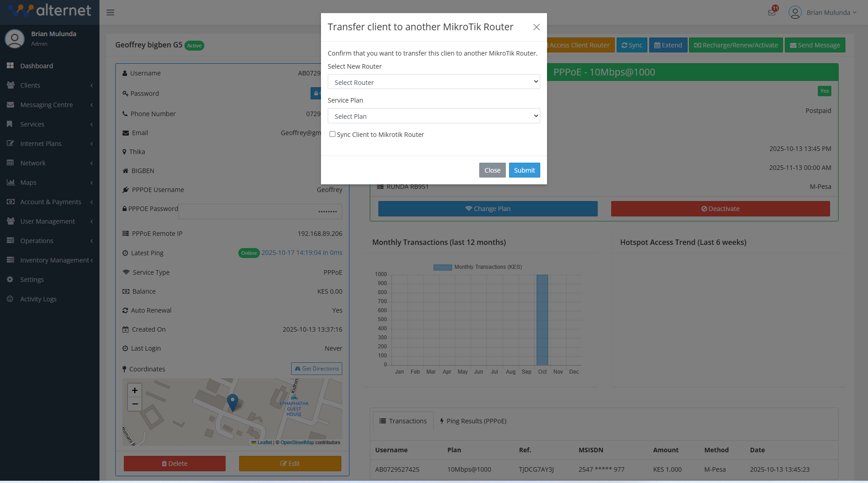The image size is (868, 483).
Task: Click the October bar in chart
Action: (542, 319)
